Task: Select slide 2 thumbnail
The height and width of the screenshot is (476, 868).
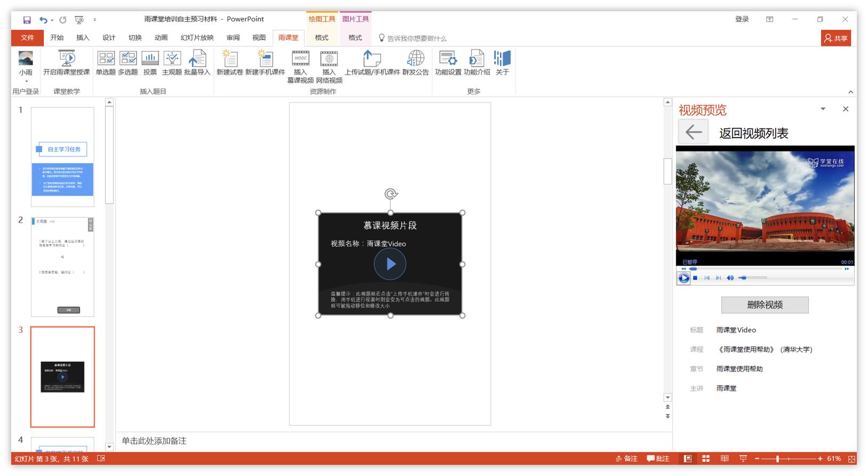Action: [62, 267]
